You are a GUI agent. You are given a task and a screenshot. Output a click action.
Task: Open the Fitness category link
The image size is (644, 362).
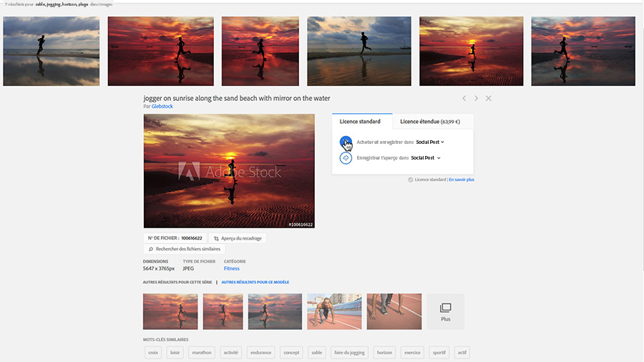pos(232,268)
